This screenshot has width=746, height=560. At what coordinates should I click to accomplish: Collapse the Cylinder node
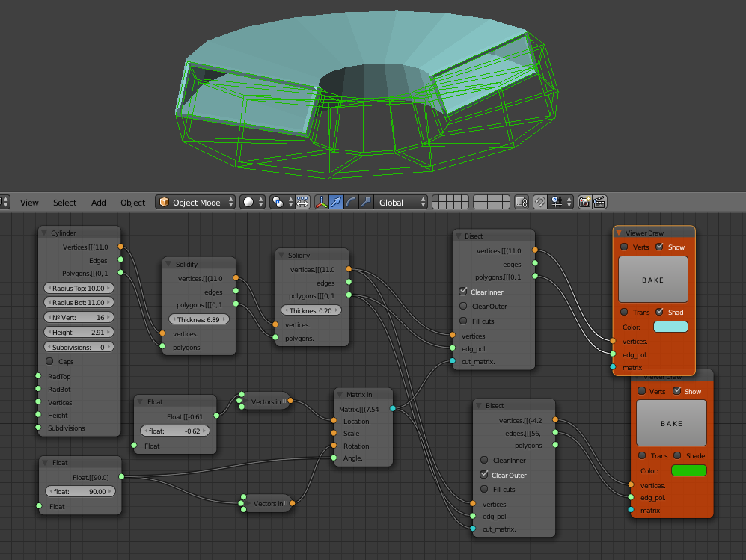(x=44, y=233)
